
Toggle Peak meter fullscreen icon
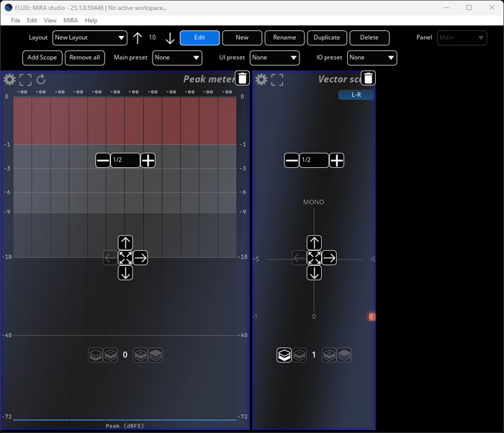click(x=25, y=80)
